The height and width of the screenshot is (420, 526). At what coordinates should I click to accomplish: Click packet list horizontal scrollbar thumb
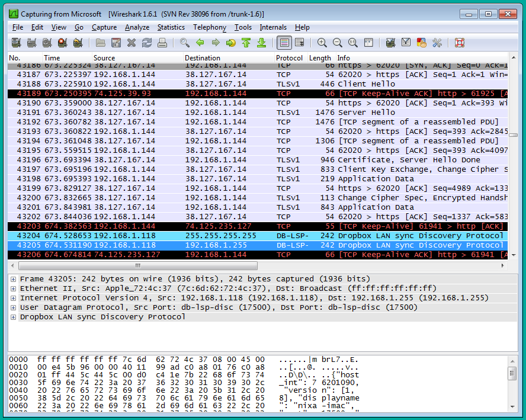click(138, 266)
